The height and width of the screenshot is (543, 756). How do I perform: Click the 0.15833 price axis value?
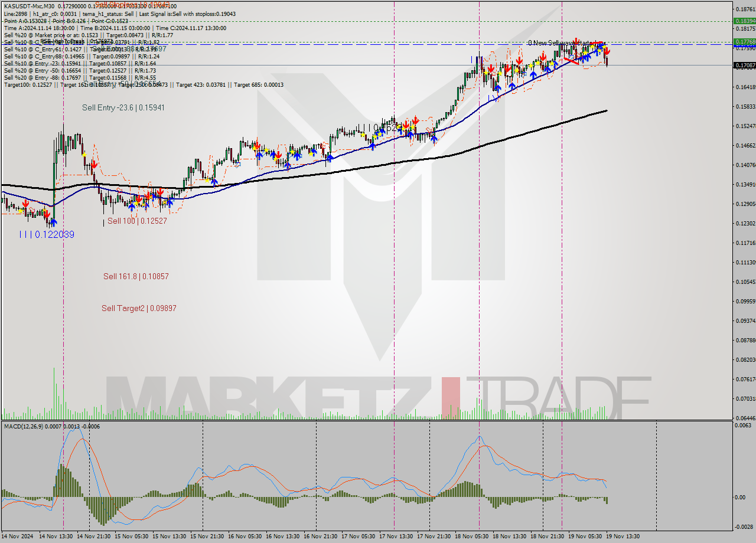pyautogui.click(x=745, y=106)
